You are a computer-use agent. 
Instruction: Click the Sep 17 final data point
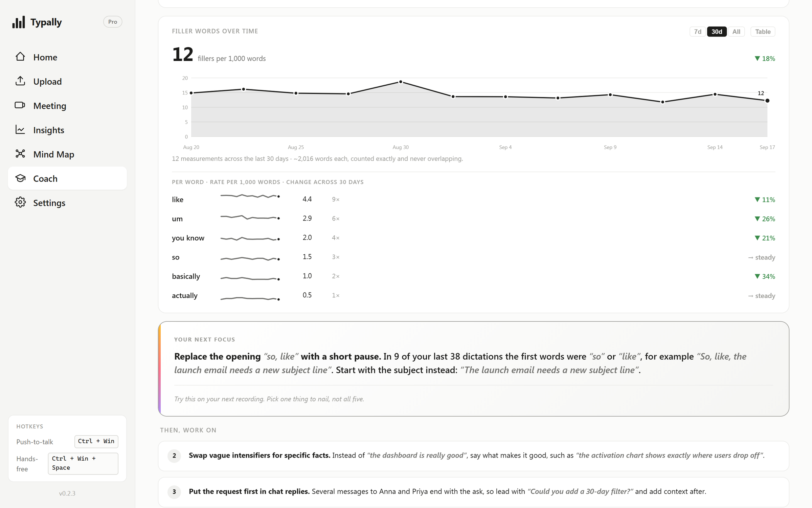767,101
